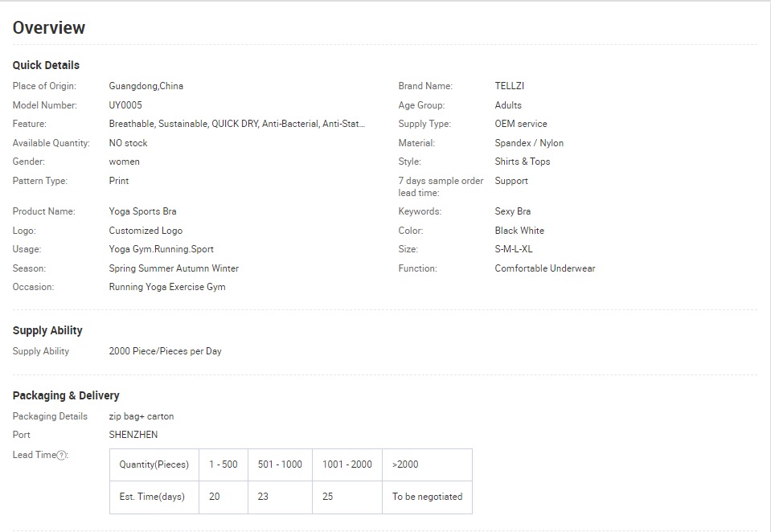Click the 'OEM service' supply type value
This screenshot has width=771, height=532.
521,124
